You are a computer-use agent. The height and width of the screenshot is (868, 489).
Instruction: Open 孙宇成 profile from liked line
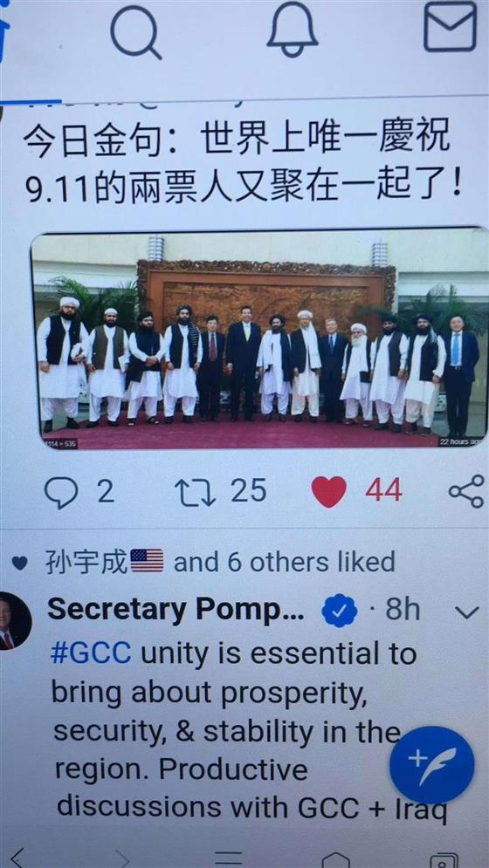pos(86,562)
